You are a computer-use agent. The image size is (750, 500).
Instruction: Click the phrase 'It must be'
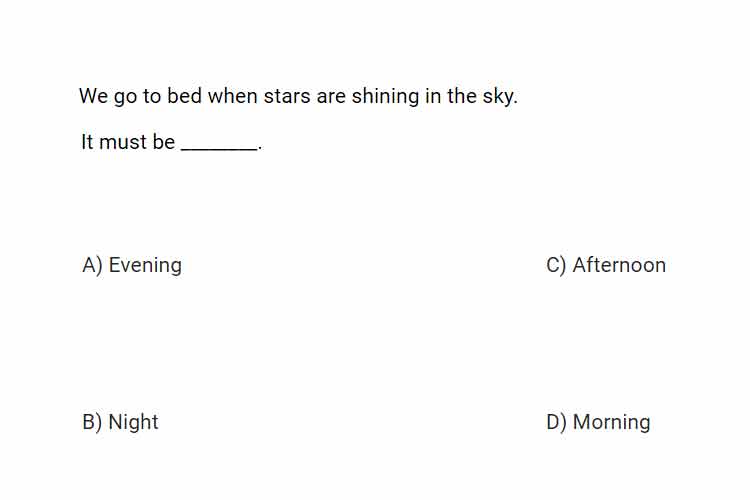tap(128, 142)
